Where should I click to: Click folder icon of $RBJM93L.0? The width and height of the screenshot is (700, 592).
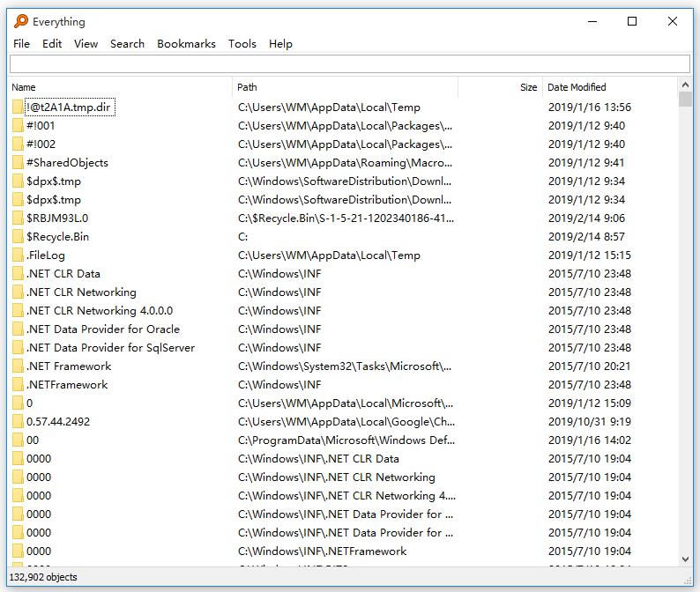(18, 218)
